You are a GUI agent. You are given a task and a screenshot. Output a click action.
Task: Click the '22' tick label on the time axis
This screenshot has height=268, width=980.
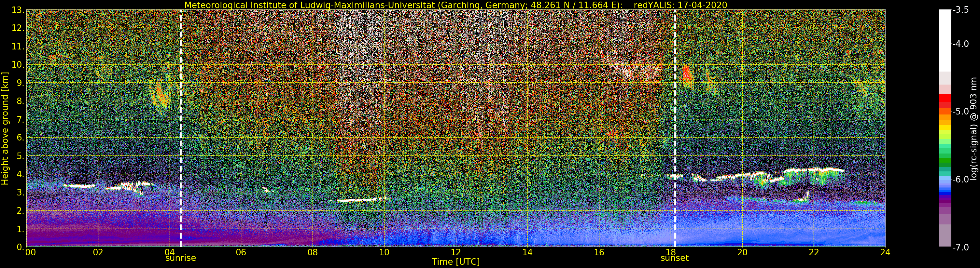click(814, 252)
